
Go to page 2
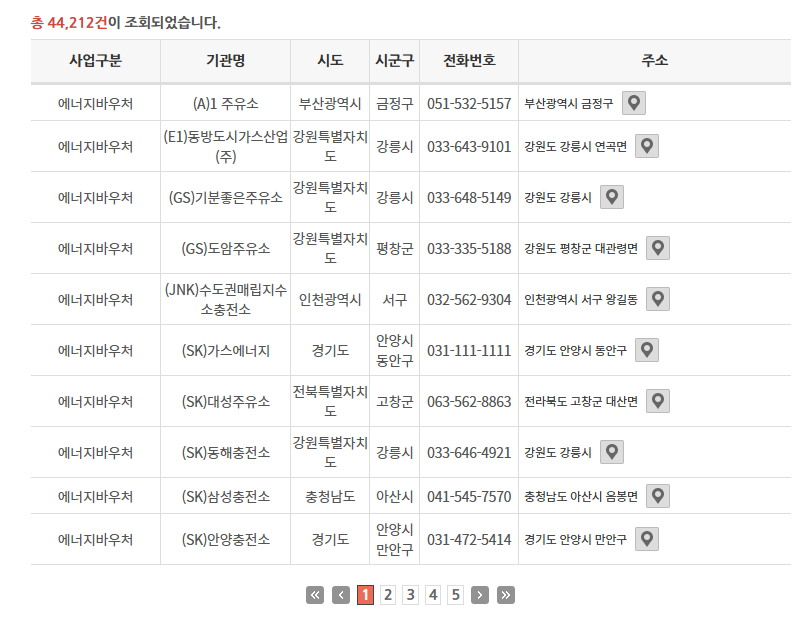[388, 595]
